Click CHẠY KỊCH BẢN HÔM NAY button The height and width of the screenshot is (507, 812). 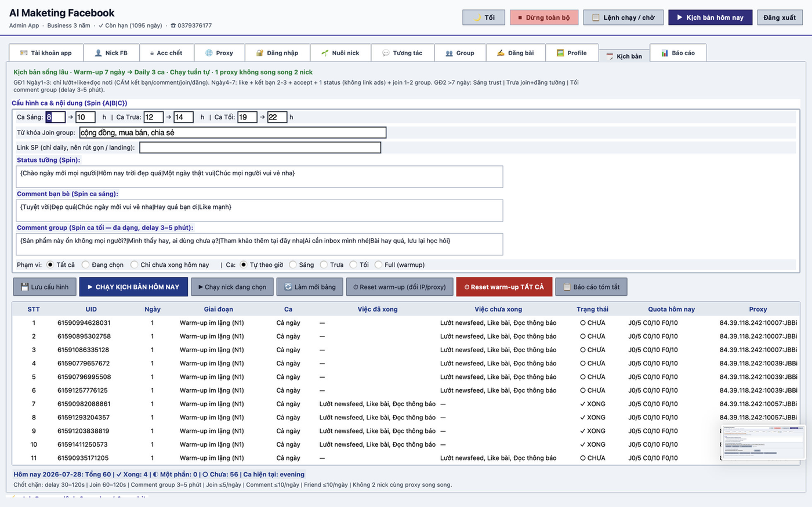point(133,287)
